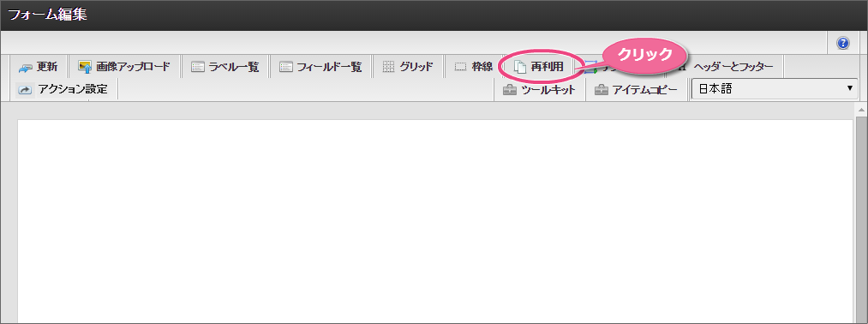Click the 更新 update button

pos(39,68)
